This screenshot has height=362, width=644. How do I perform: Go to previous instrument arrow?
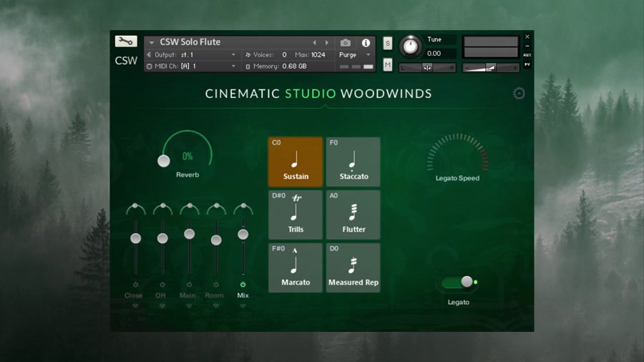(x=314, y=42)
